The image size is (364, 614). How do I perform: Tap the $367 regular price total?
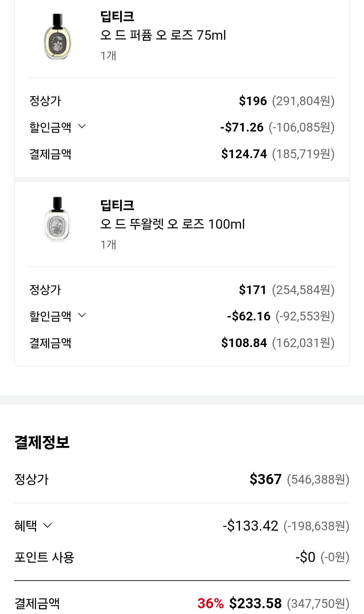[x=266, y=479]
